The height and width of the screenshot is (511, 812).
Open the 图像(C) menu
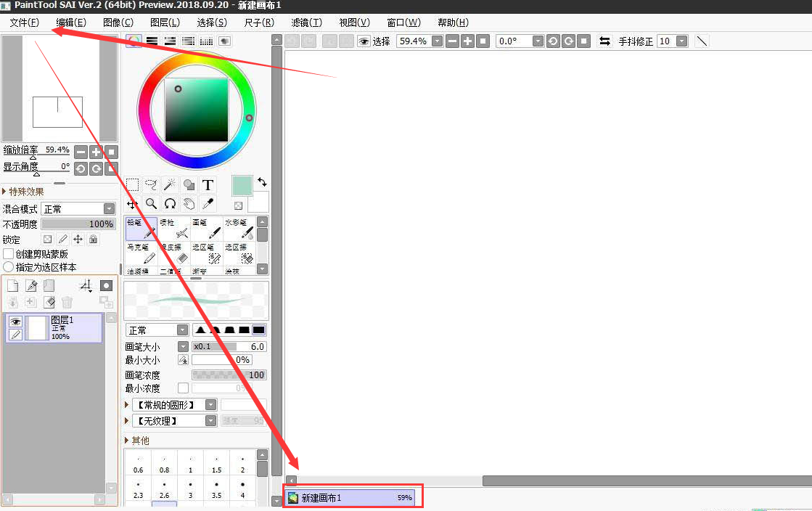(118, 23)
